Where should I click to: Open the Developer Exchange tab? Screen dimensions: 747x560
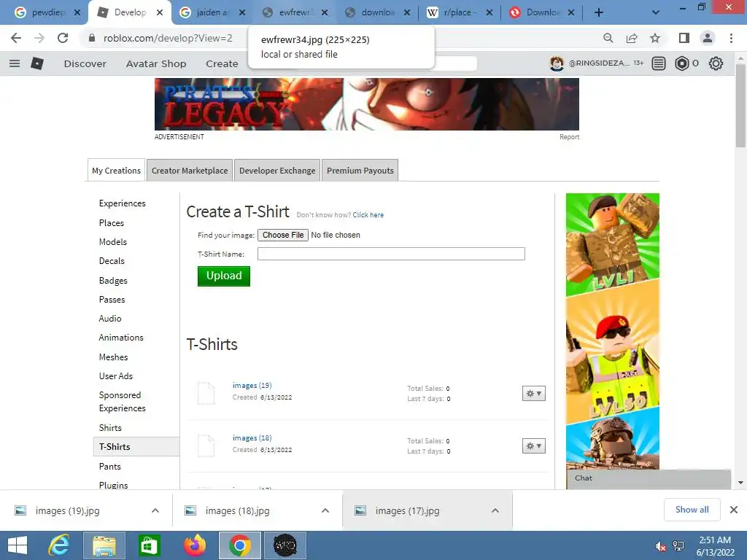pyautogui.click(x=277, y=171)
